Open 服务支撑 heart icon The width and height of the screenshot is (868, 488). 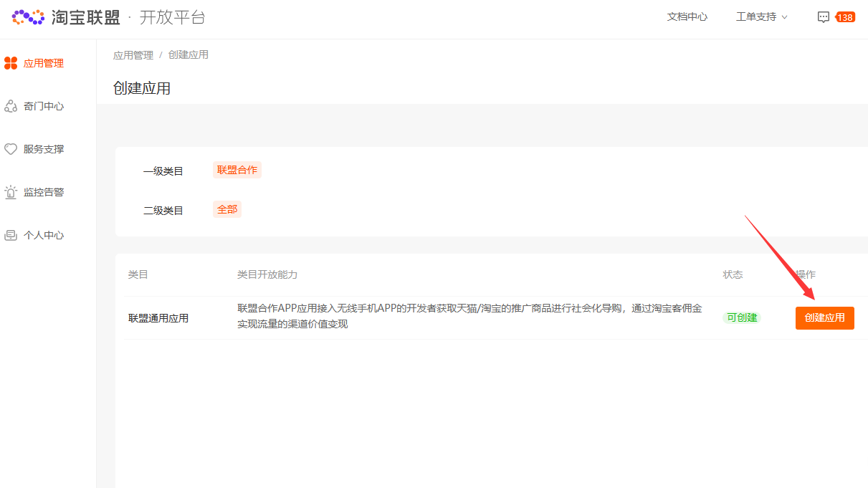pos(11,149)
